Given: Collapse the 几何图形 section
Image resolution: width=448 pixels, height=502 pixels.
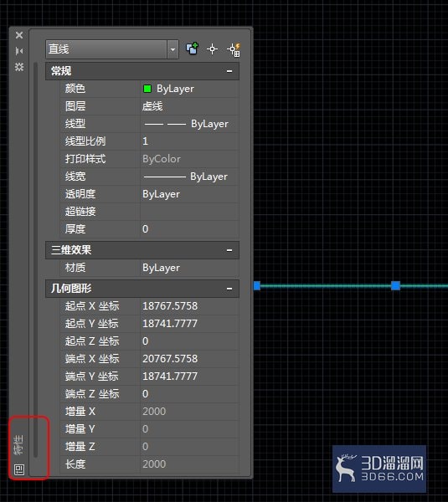Looking at the screenshot, I should [229, 289].
